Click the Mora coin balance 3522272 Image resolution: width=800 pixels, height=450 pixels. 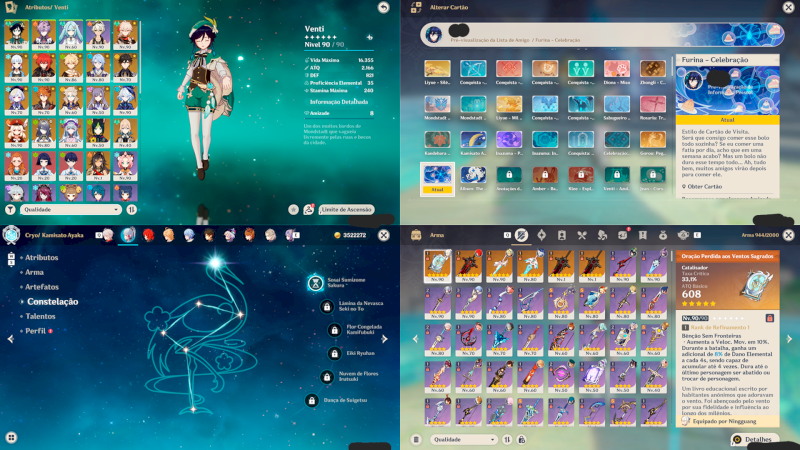(350, 235)
